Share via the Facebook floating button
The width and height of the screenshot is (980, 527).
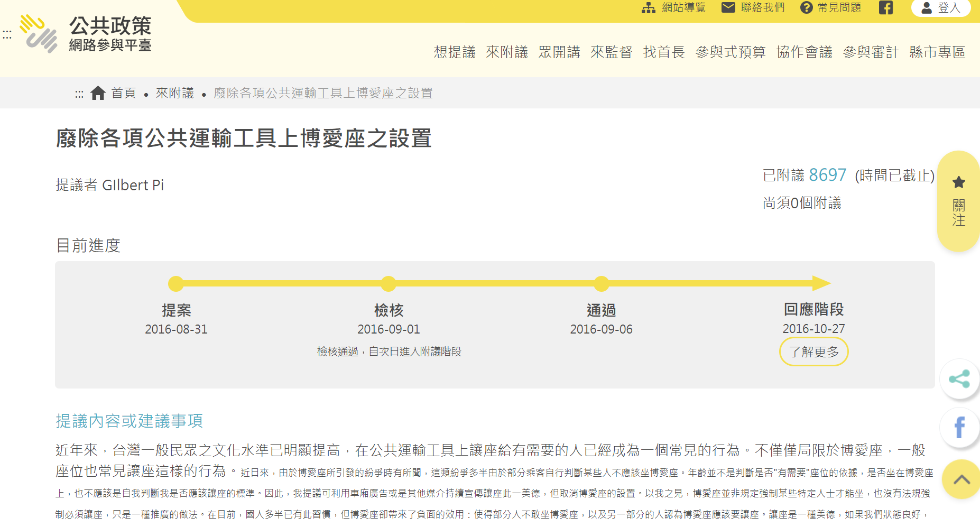click(959, 427)
